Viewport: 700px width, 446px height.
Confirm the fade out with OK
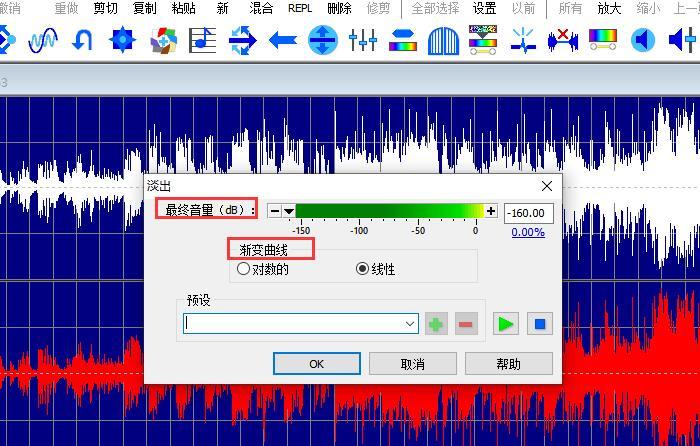317,364
